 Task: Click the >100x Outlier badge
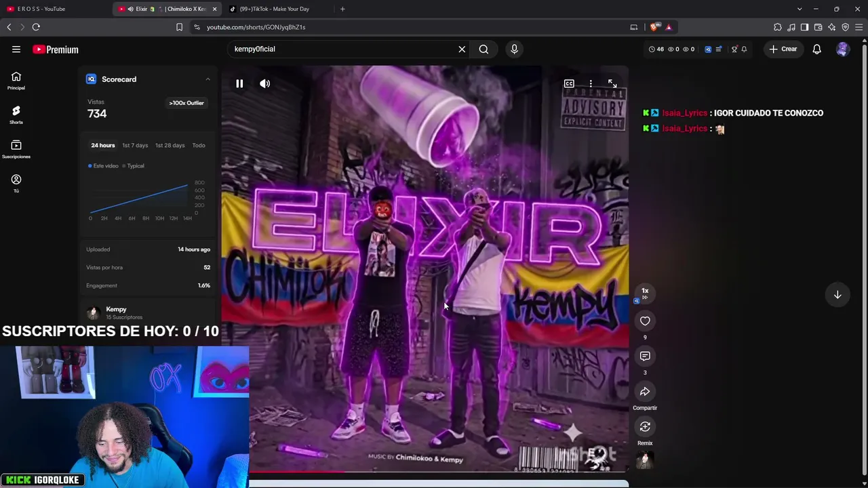tap(186, 103)
